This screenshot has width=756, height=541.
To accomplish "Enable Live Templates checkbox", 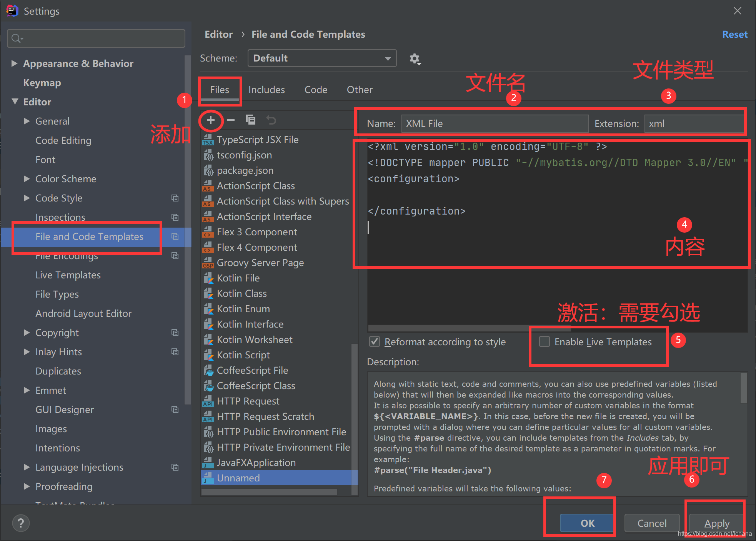I will (545, 341).
